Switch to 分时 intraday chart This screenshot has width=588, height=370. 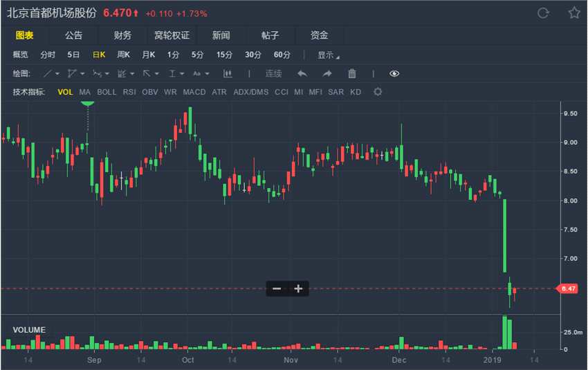coord(48,55)
